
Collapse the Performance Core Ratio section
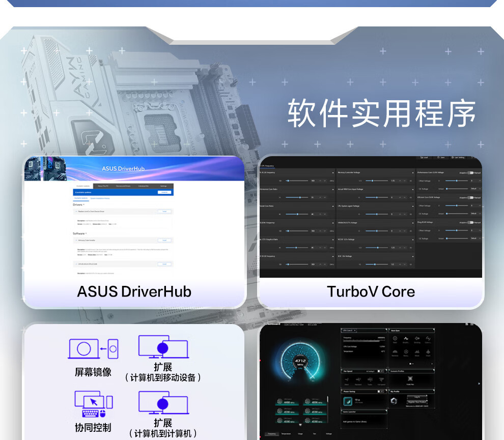(333, 190)
